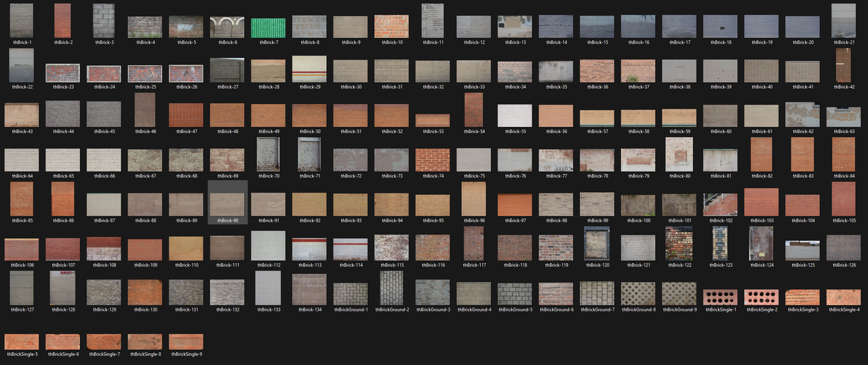Select the thBrickSingle-4 thumbnail
The image size is (868, 365).
(x=844, y=297)
